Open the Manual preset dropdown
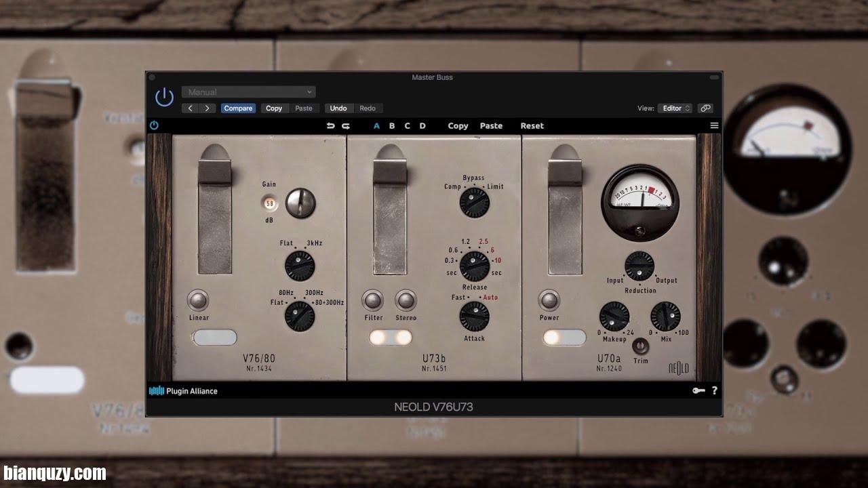The image size is (868, 488). click(248, 92)
